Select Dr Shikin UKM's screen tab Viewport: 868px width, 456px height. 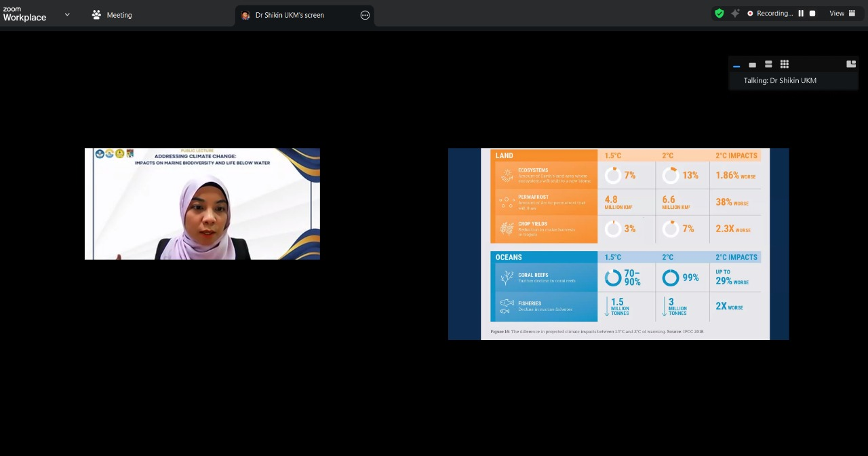coord(290,15)
